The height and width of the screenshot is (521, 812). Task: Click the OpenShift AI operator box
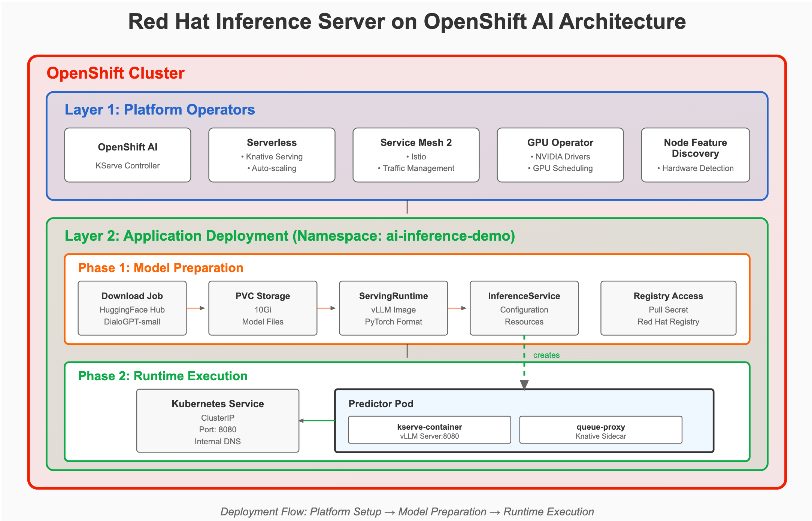point(127,155)
